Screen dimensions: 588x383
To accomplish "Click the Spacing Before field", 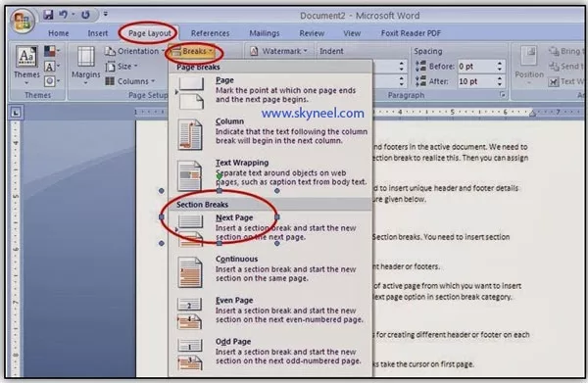I will coord(476,67).
